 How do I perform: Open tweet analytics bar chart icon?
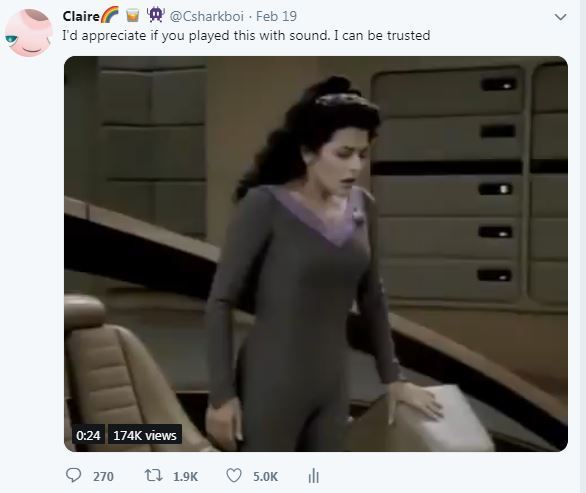tap(314, 476)
